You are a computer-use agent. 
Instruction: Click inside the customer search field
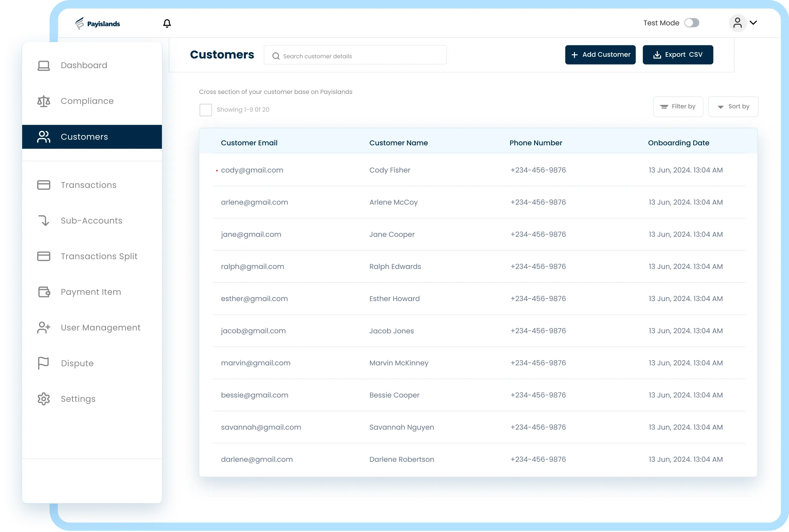coord(355,54)
